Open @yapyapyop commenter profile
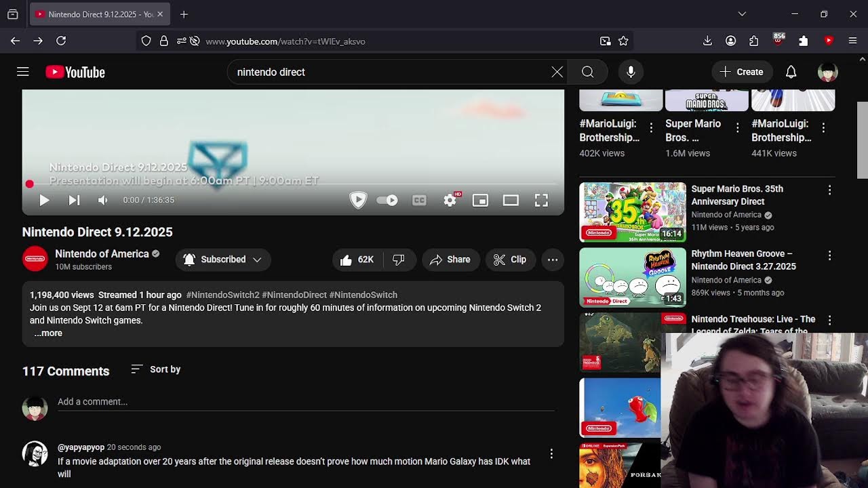The image size is (868, 488). [81, 447]
